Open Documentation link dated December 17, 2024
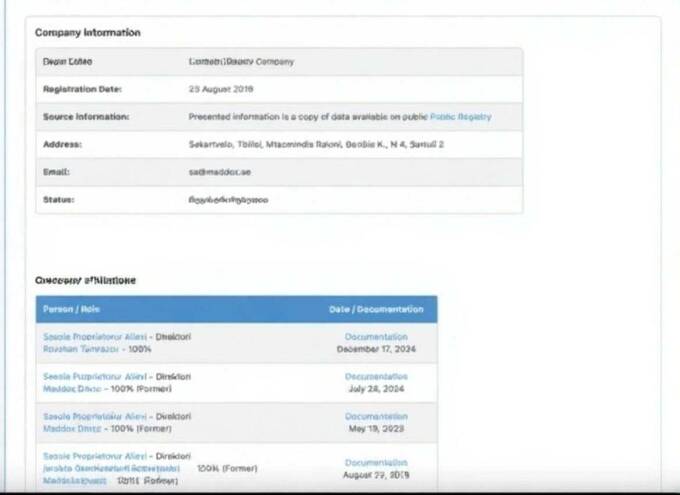Screen dimensions: 680x495 point(376,337)
